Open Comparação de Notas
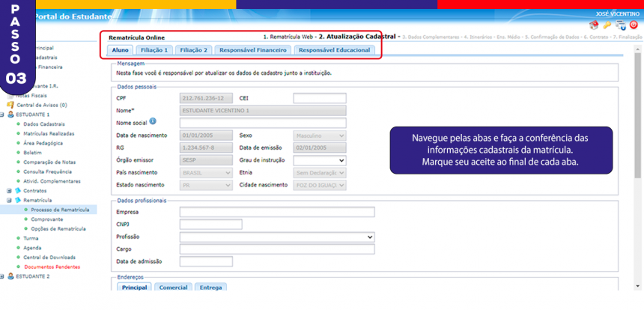Viewport: 644px width, 310px height. coord(49,162)
